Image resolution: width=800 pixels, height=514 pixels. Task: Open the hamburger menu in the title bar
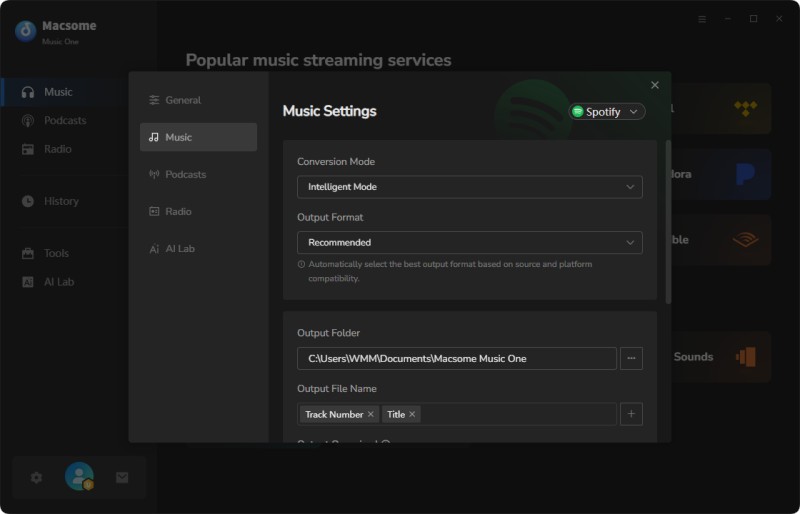point(702,19)
